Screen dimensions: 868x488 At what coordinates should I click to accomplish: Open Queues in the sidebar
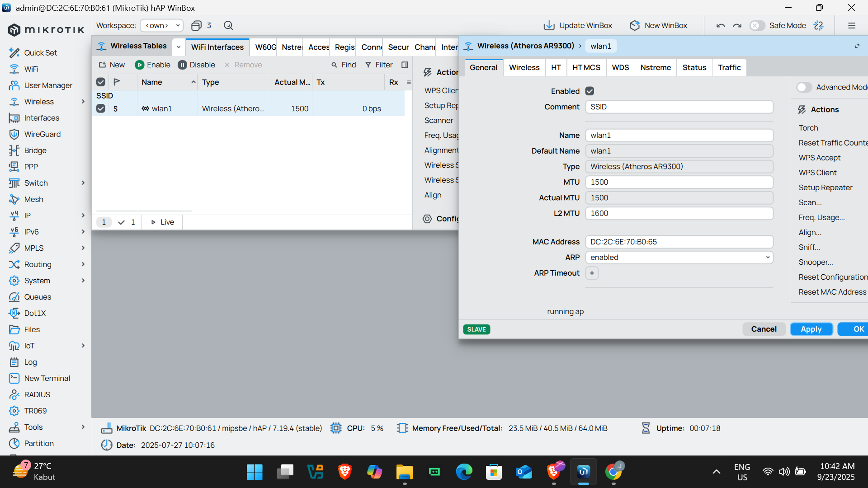[38, 296]
